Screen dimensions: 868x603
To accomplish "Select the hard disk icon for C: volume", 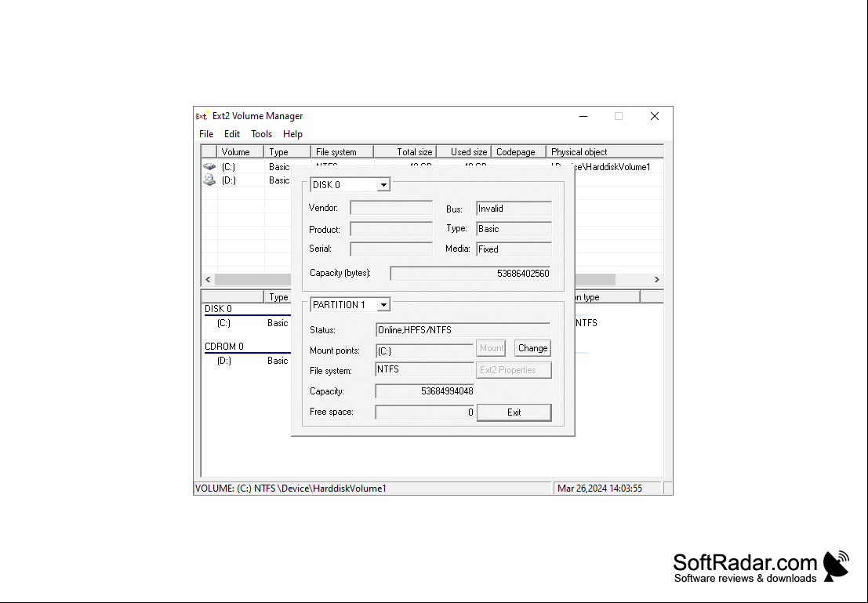I will click(x=209, y=167).
